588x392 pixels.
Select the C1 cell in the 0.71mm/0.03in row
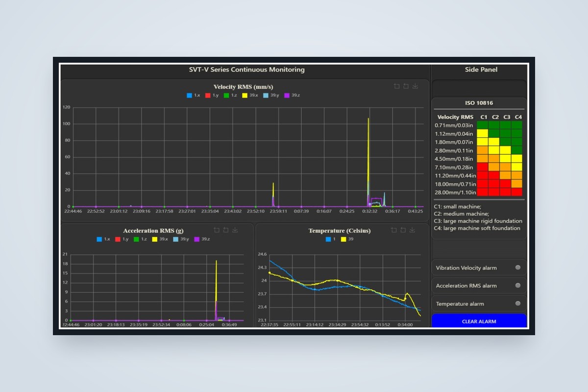(482, 125)
